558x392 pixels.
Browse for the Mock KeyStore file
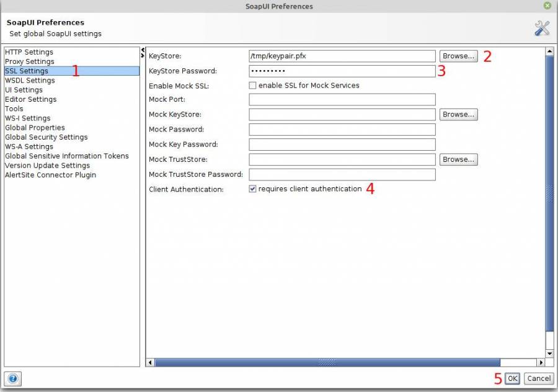tap(458, 115)
